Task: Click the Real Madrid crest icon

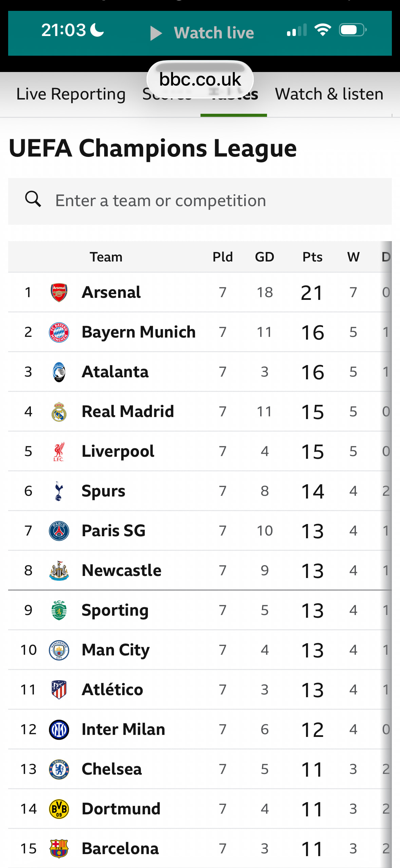Action: pyautogui.click(x=59, y=412)
